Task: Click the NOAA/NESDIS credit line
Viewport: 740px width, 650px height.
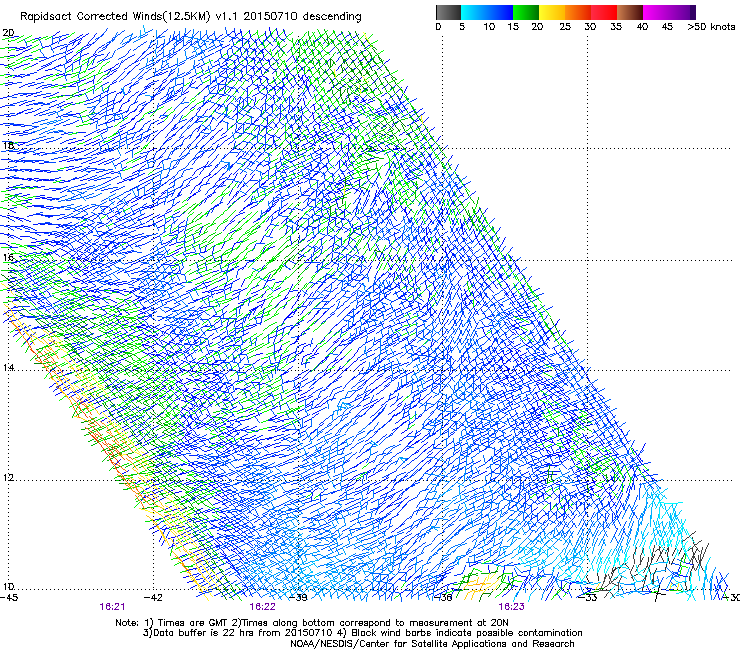Action: coord(432,644)
